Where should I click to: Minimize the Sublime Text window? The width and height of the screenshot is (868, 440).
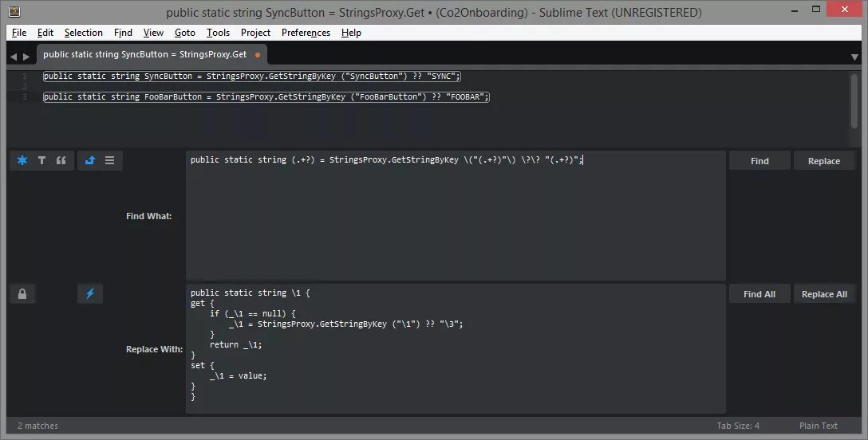coord(795,10)
